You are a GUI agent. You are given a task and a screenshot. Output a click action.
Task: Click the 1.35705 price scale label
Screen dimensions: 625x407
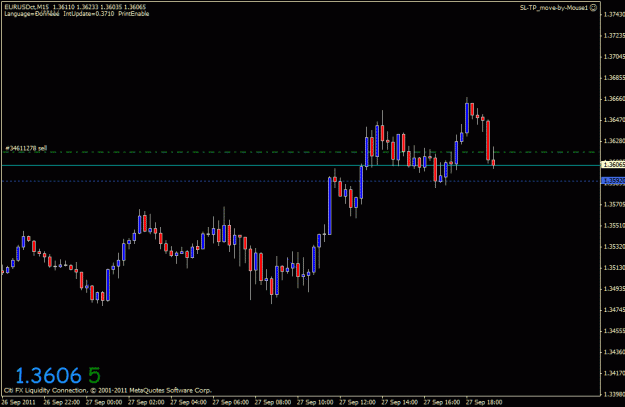tap(614, 204)
